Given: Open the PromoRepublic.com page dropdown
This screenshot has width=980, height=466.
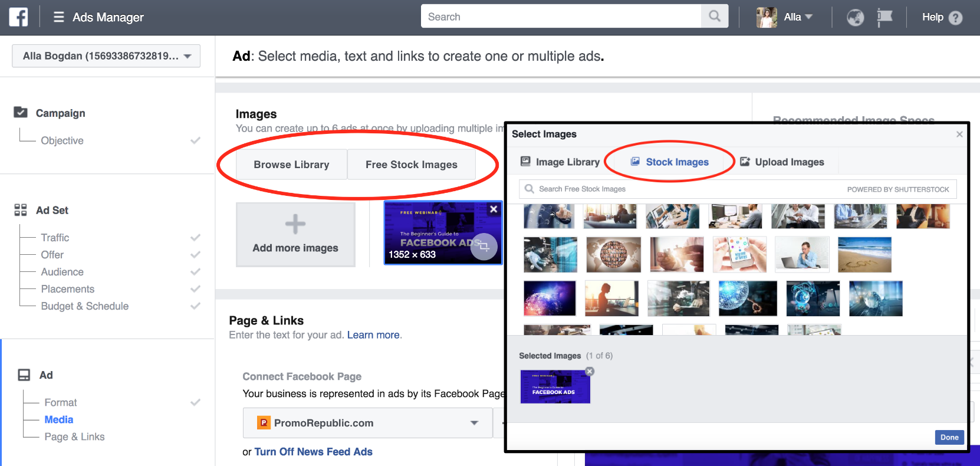Looking at the screenshot, I should pos(367,423).
